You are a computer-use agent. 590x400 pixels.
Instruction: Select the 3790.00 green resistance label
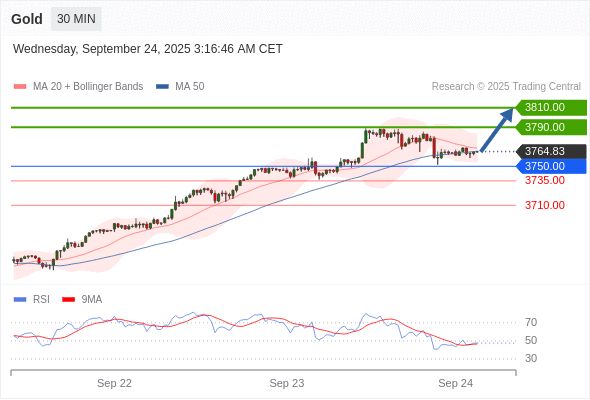click(x=551, y=127)
